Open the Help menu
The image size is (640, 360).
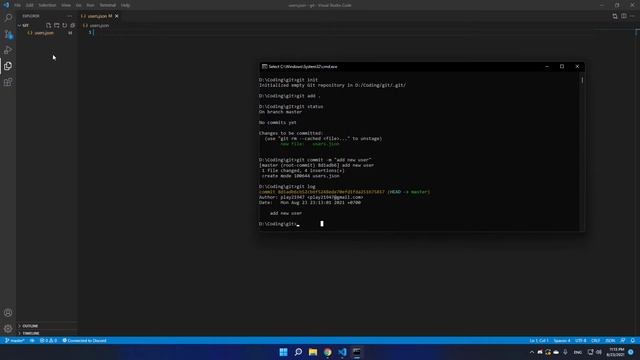125,5
